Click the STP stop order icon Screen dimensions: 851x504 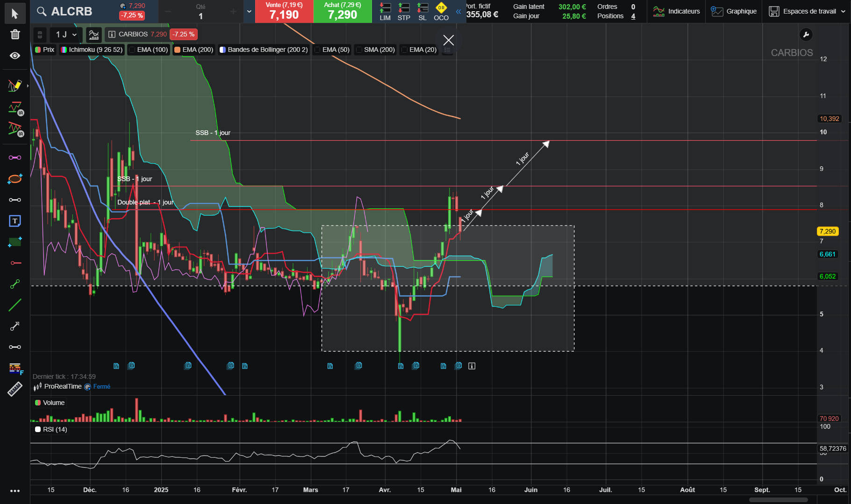click(404, 12)
